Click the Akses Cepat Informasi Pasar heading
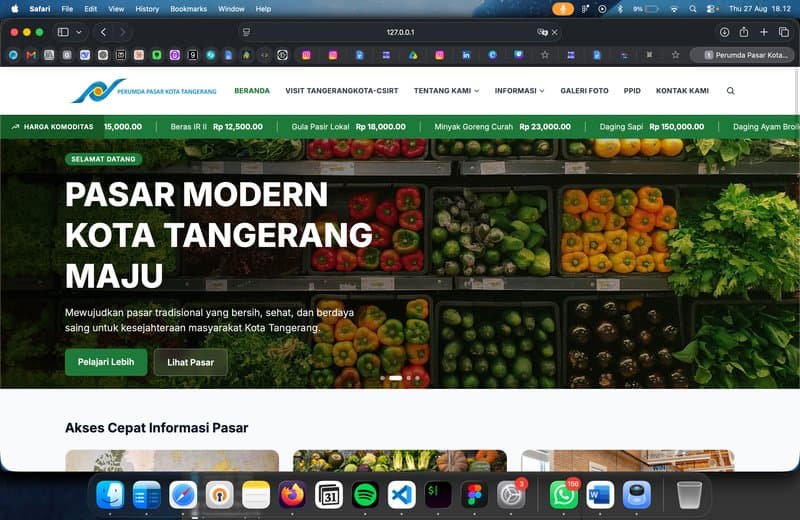This screenshot has height=520, width=800. (157, 428)
